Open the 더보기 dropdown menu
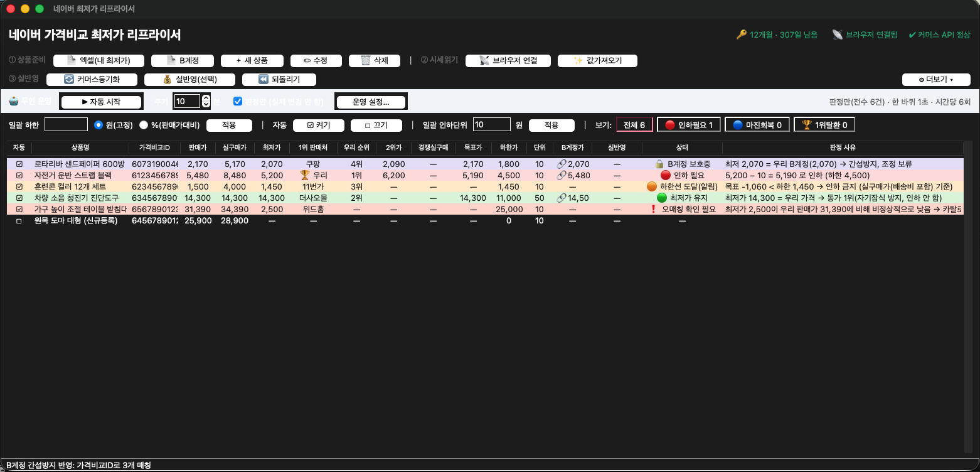This screenshot has height=472, width=980. (x=936, y=80)
